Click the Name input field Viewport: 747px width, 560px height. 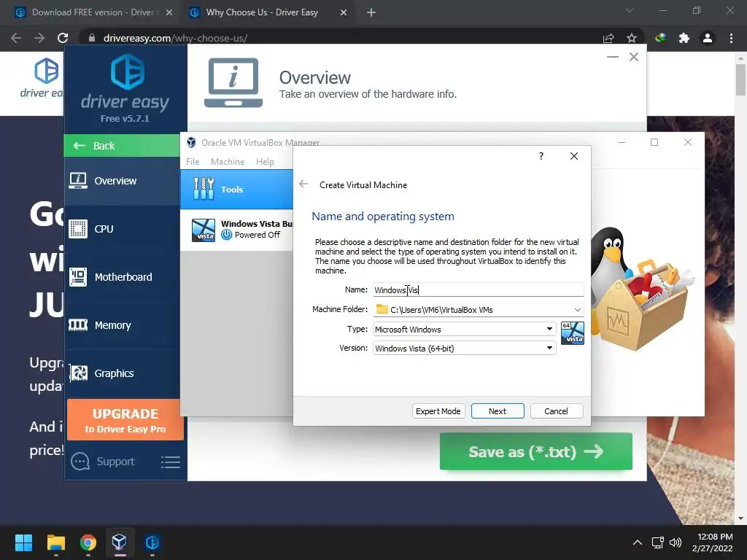tap(478, 289)
